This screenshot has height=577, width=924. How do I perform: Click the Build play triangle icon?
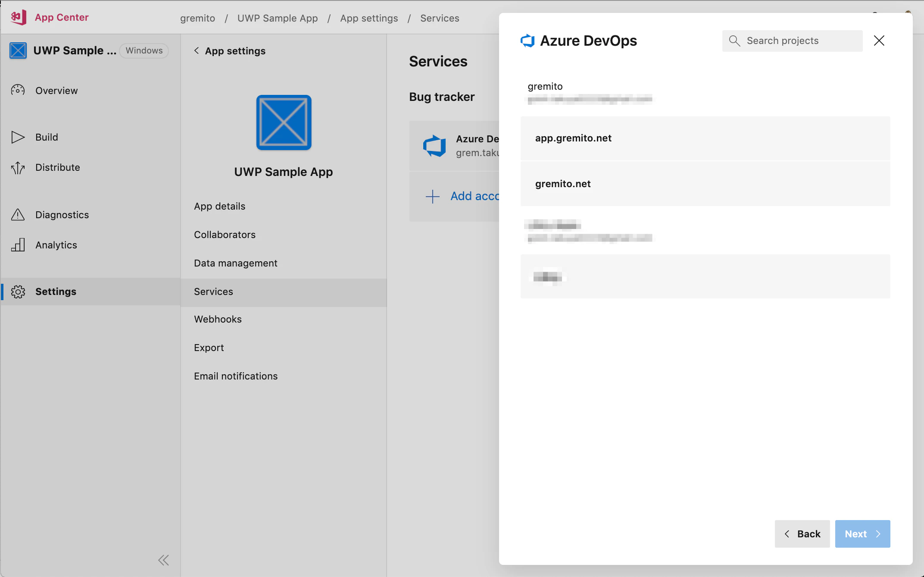coord(18,137)
